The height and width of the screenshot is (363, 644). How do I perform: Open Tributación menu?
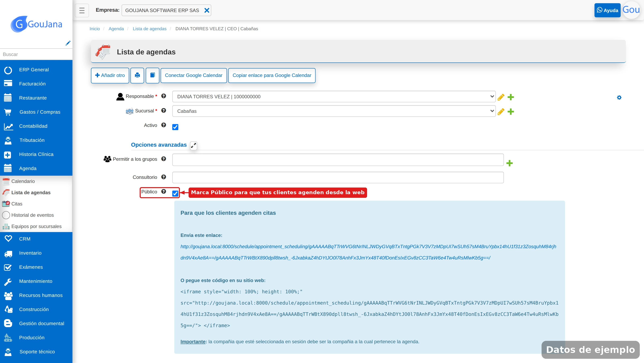pos(36,140)
